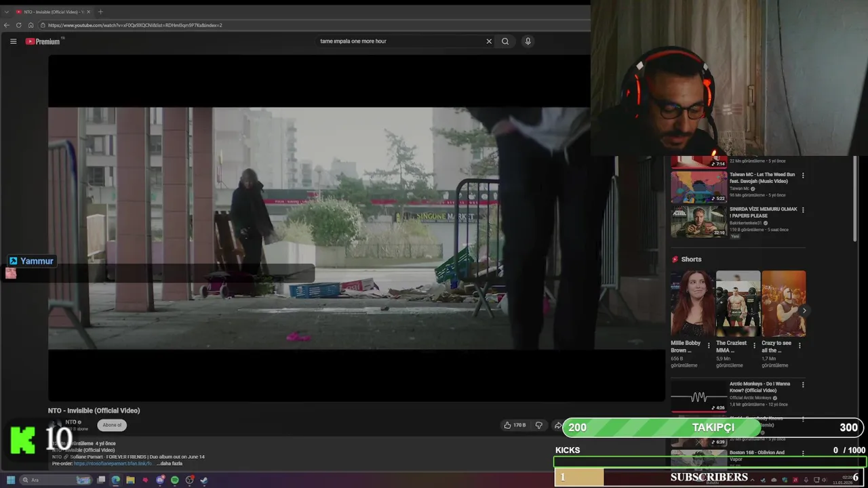Dislike the NTO Invisible video
This screenshot has height=488, width=868.
click(x=539, y=425)
